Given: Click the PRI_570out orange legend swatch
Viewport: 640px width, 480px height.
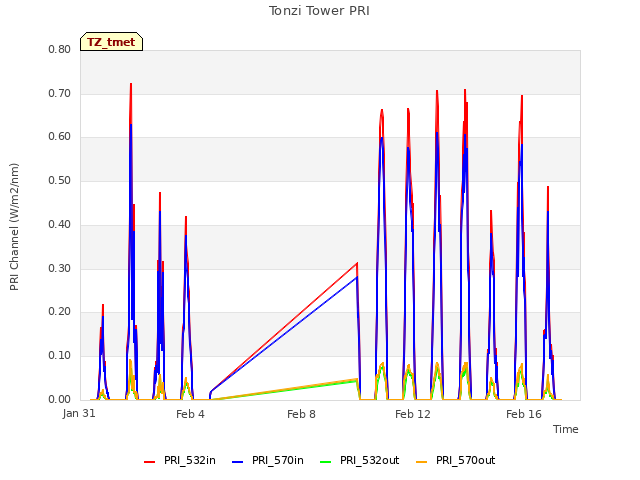Looking at the screenshot, I should click(x=422, y=462).
